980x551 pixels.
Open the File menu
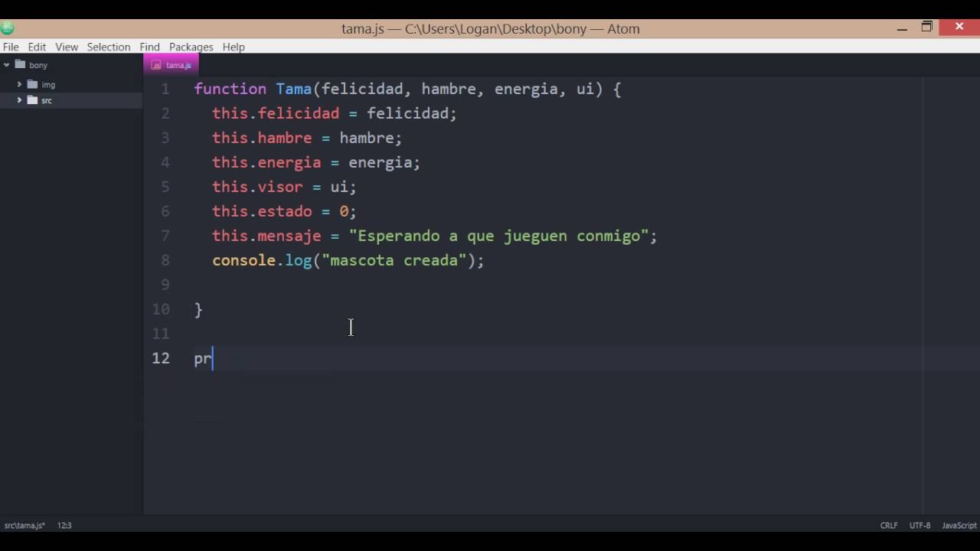point(11,47)
